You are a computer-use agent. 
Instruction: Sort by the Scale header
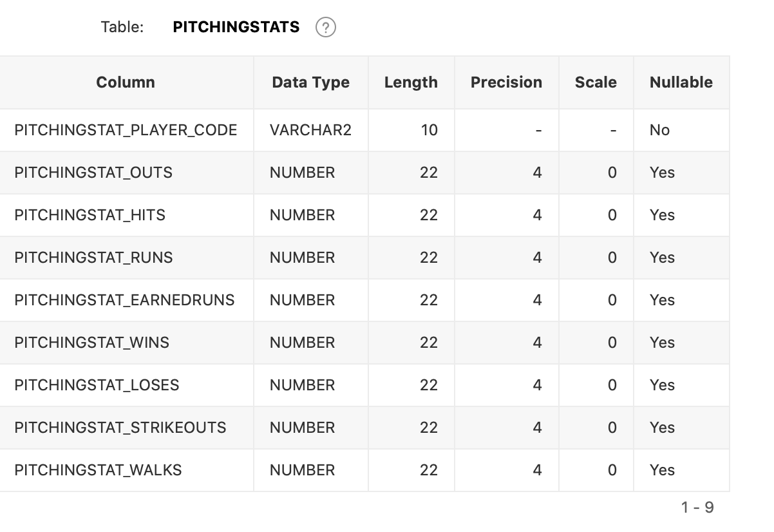point(596,82)
